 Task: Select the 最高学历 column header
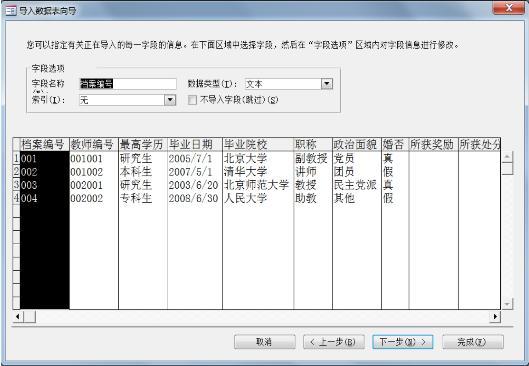click(x=143, y=145)
